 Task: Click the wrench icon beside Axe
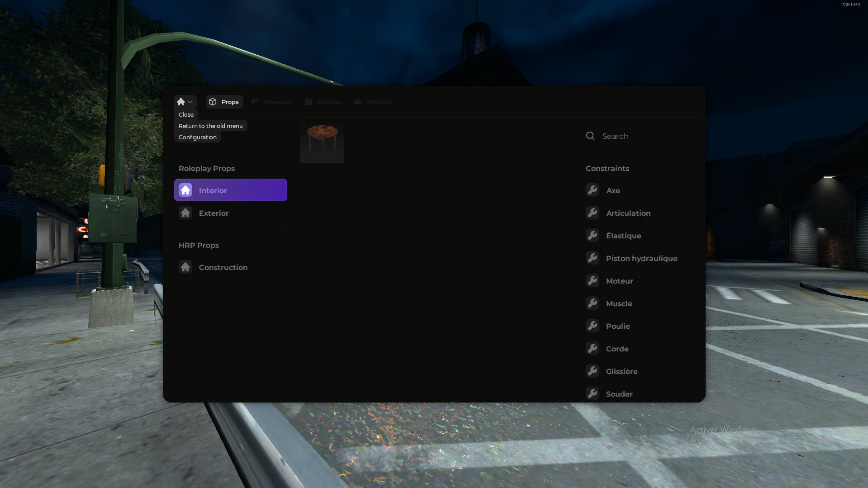point(593,190)
